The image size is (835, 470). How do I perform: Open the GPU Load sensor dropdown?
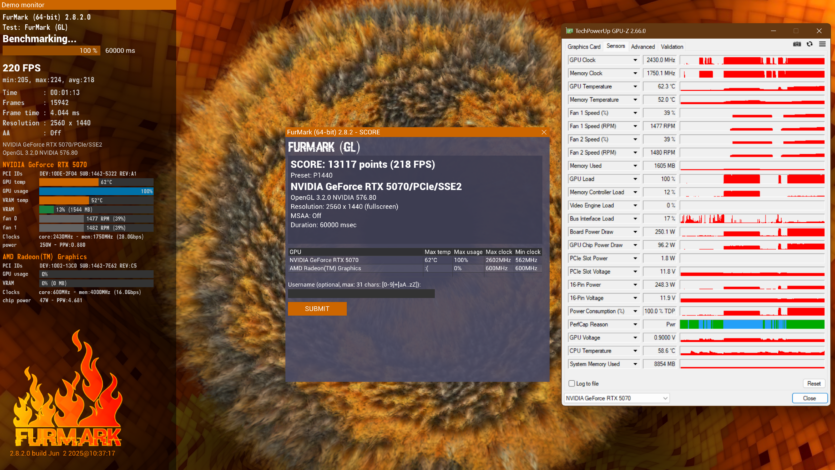tap(635, 179)
